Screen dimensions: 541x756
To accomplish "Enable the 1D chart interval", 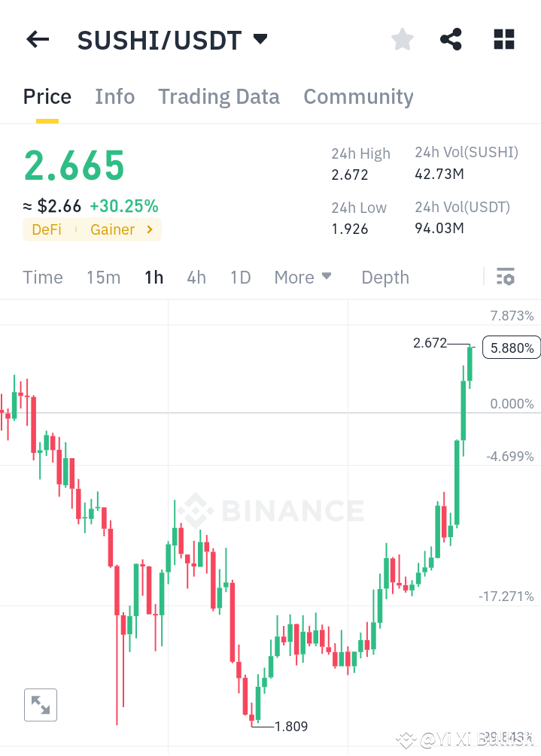I will 240,277.
